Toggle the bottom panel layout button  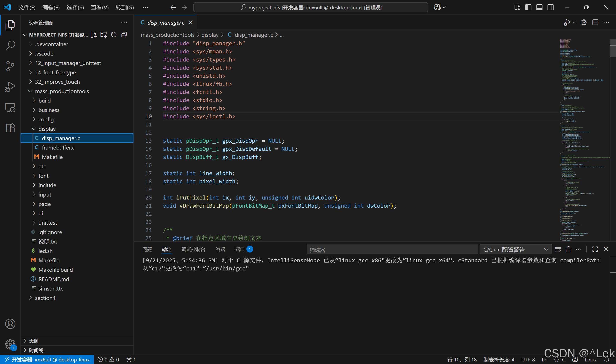tap(539, 7)
